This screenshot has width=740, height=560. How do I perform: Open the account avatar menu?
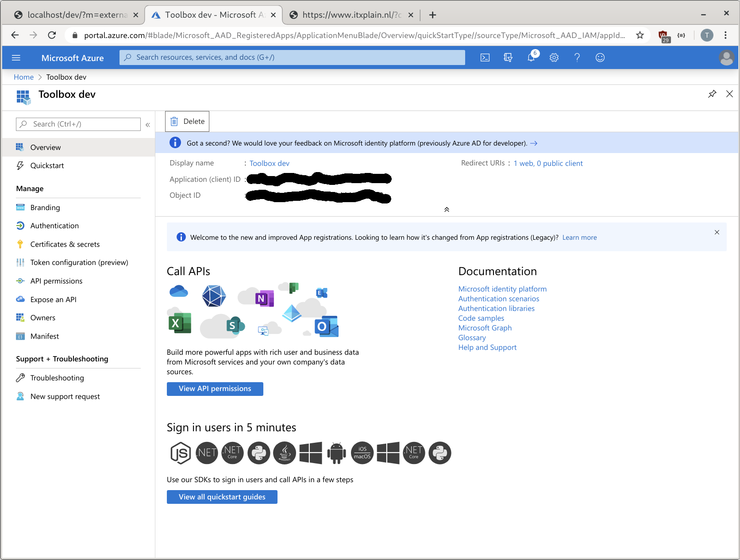tap(726, 58)
